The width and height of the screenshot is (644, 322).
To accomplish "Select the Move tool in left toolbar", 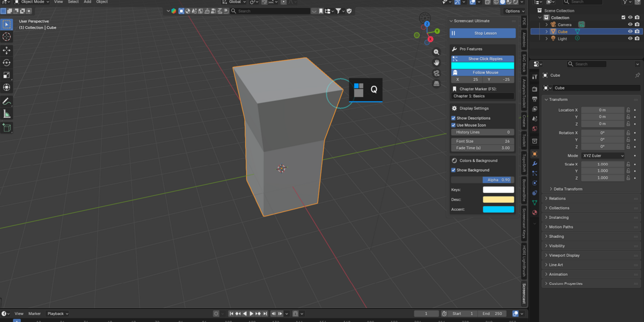I will click(6, 50).
